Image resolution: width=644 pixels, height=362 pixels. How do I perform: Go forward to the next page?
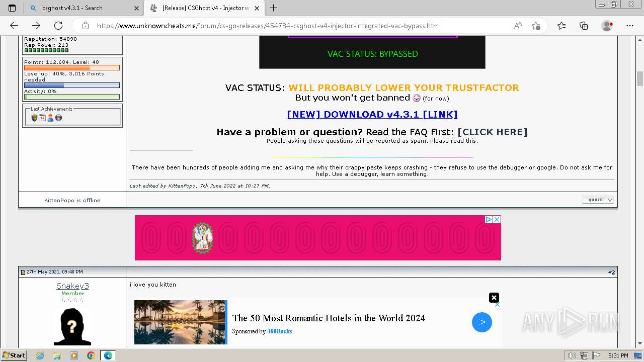(x=36, y=26)
